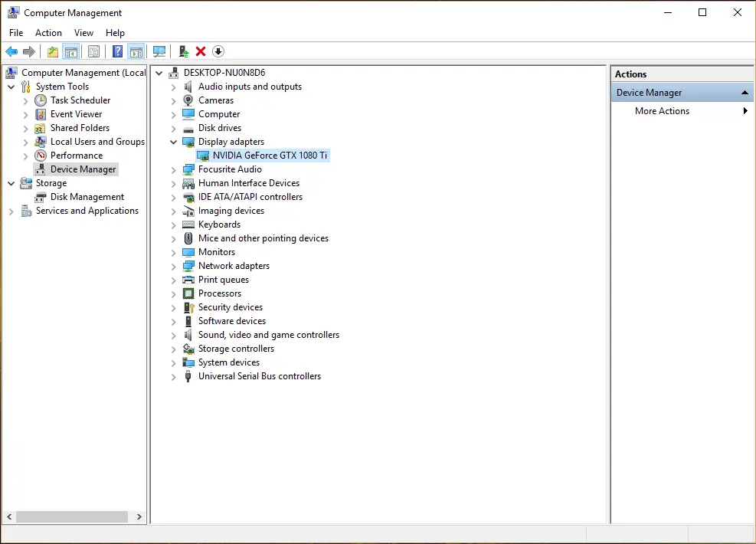Click the Back arrow toolbar icon
The image size is (756, 544).
[11, 51]
